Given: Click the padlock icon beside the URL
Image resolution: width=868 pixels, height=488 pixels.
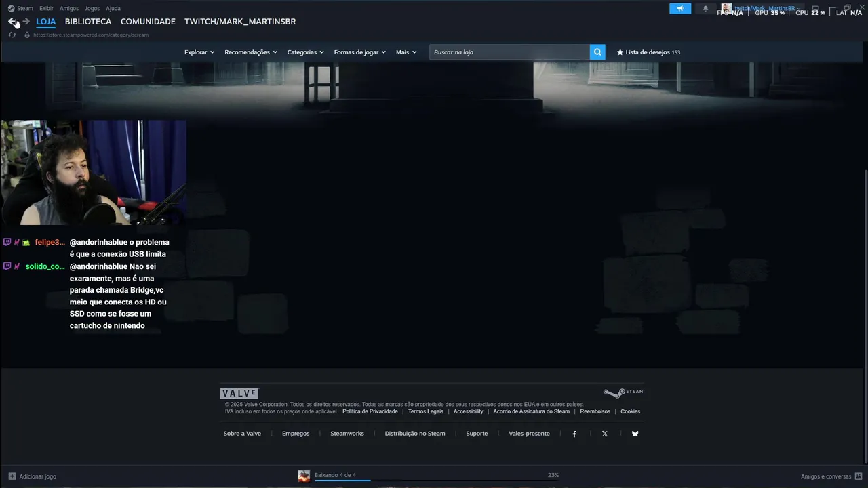Looking at the screenshot, I should coord(27,35).
